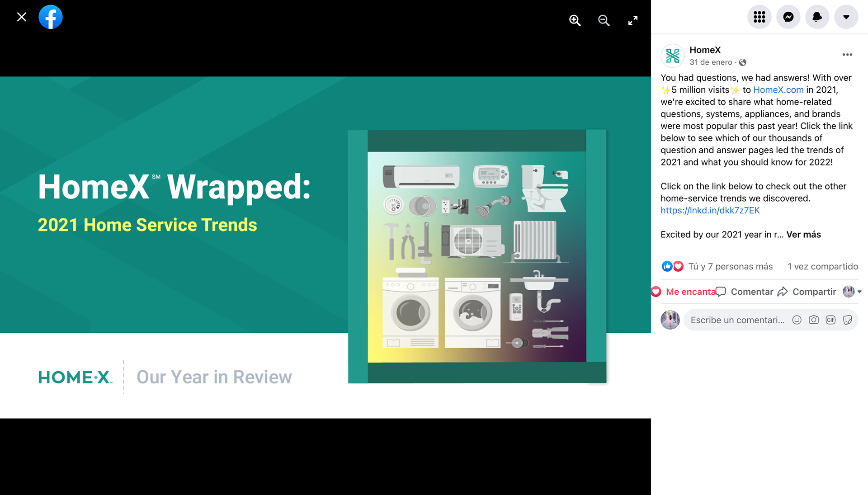This screenshot has width=868, height=495.
Task: Click the Compartir button
Action: [x=807, y=292]
